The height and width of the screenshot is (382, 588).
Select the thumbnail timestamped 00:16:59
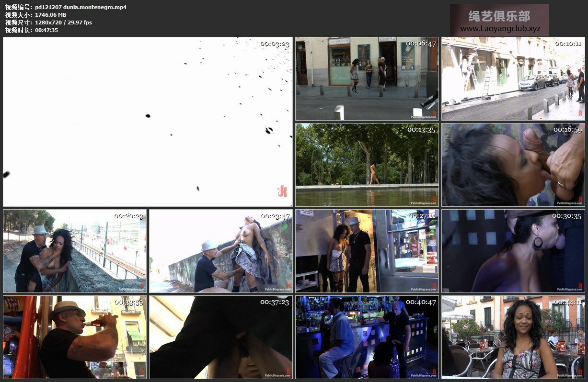tap(513, 165)
